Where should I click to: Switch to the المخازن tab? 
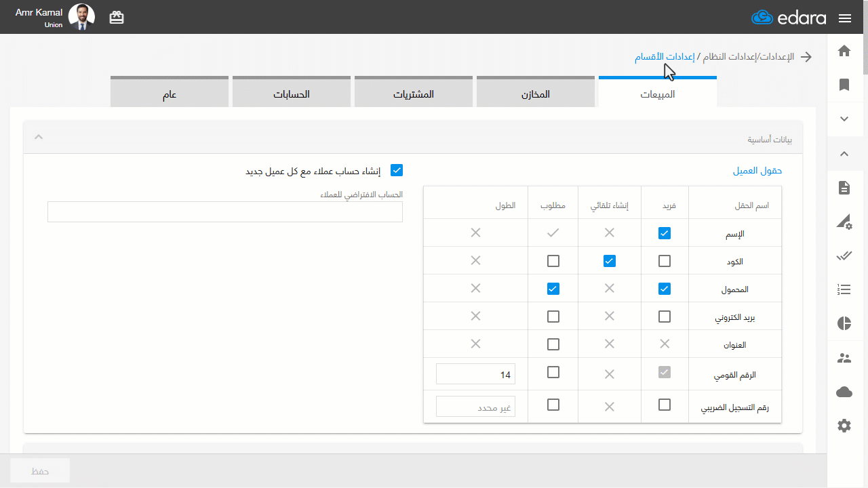(536, 92)
